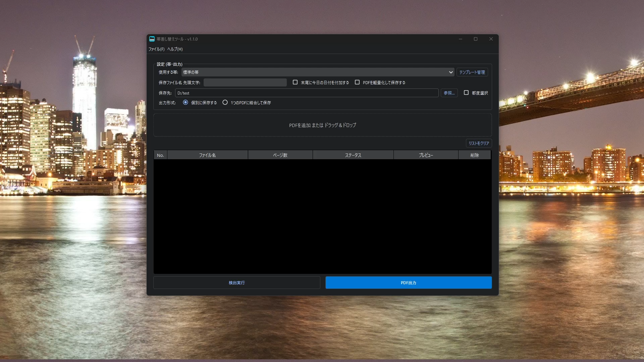Viewport: 644px width, 362px height.
Task: Click 参照... to browse save folder
Action: [x=449, y=93]
